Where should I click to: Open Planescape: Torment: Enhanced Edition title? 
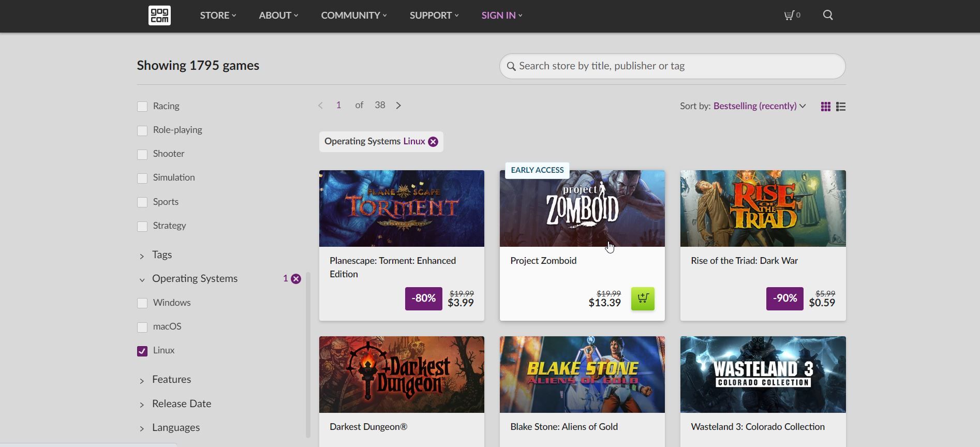(x=393, y=267)
